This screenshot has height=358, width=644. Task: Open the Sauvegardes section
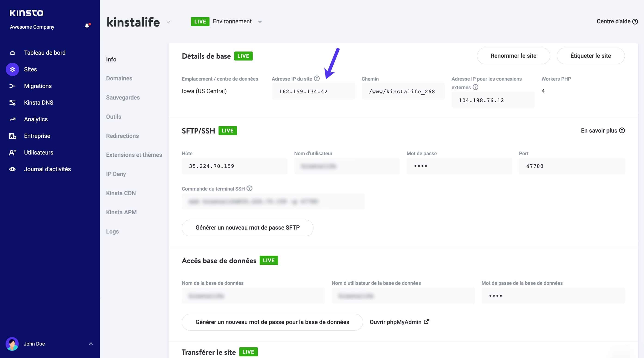(123, 97)
